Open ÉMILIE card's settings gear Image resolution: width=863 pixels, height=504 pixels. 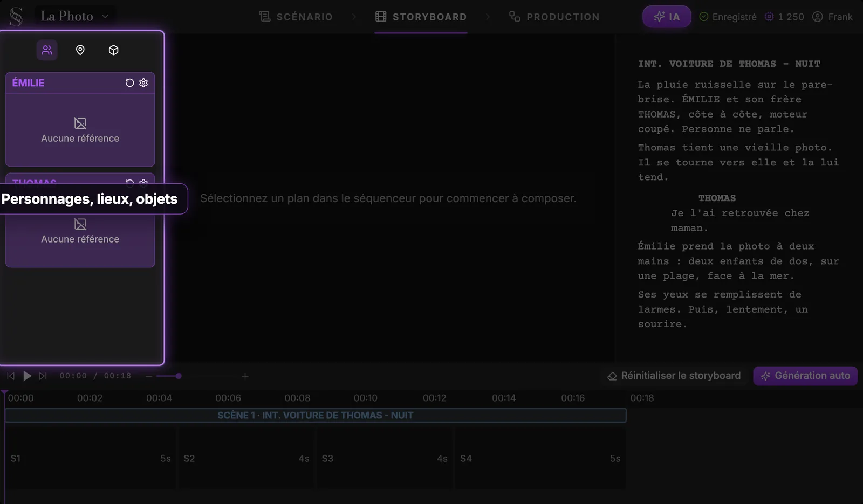[143, 82]
